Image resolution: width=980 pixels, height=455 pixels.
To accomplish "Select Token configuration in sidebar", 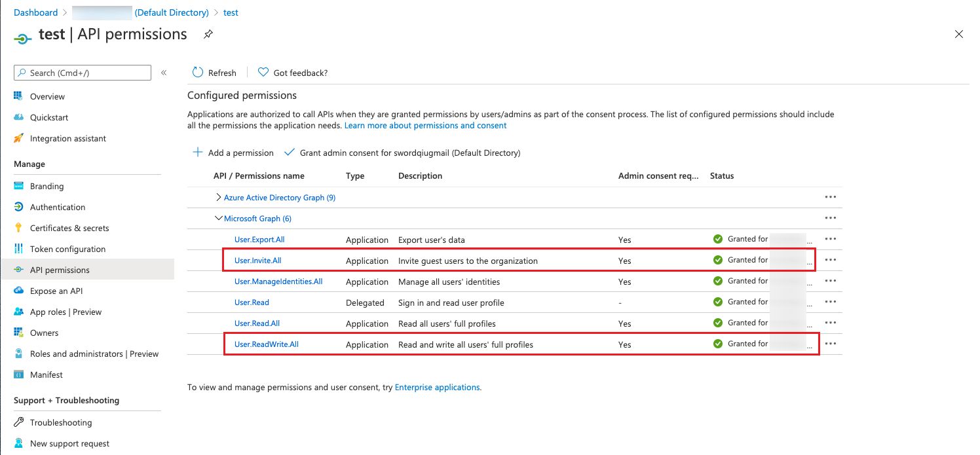I will click(67, 249).
